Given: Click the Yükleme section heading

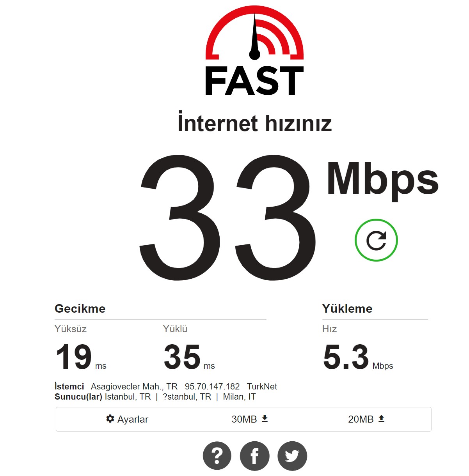Looking at the screenshot, I should pyautogui.click(x=347, y=308).
